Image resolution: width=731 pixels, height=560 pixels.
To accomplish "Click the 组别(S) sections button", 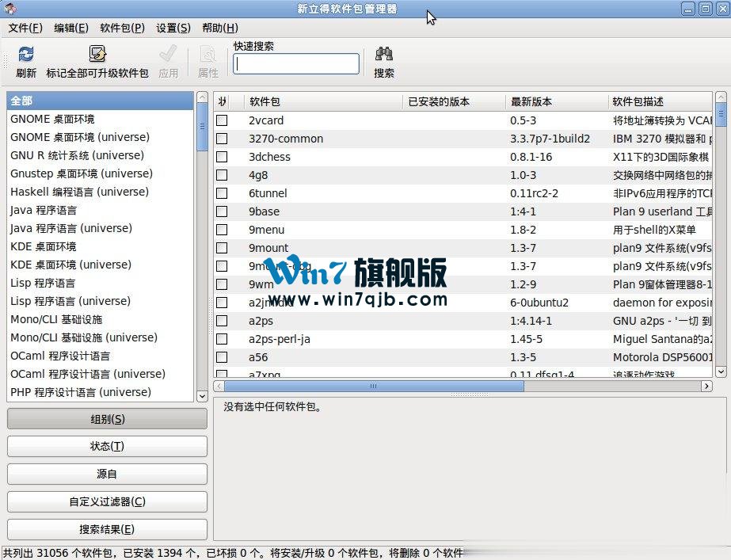I will pyautogui.click(x=107, y=419).
